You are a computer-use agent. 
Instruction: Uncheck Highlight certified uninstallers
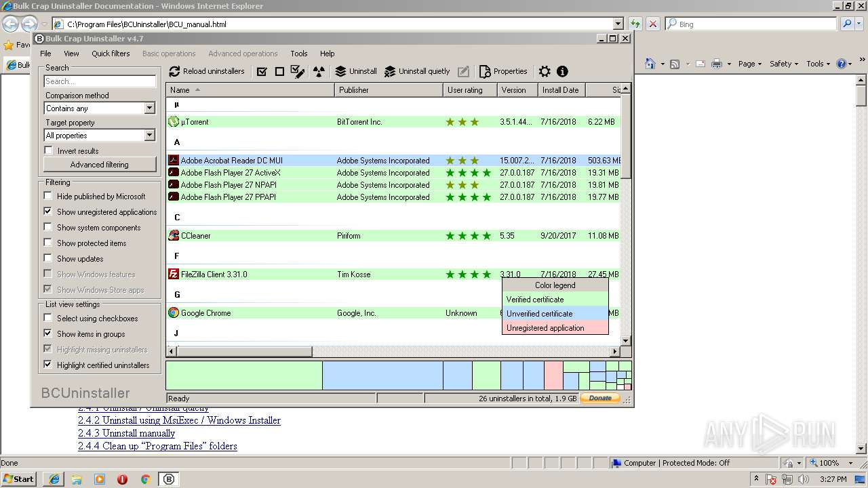(48, 365)
